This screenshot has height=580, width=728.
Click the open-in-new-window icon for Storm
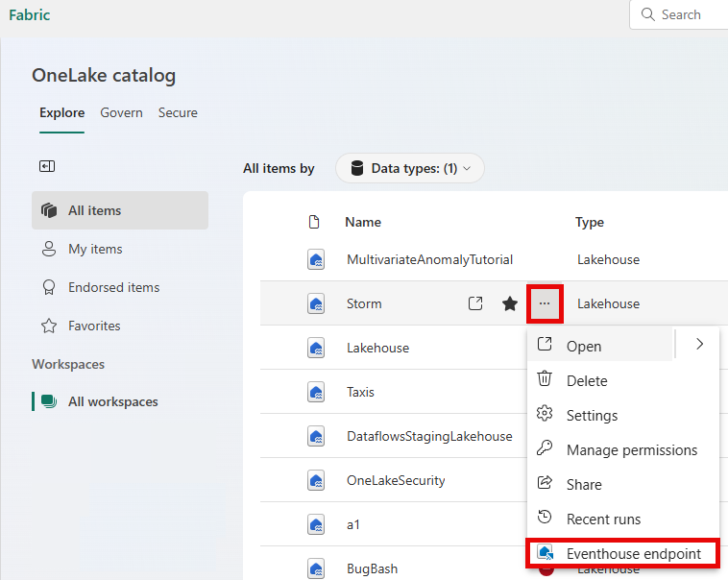click(x=475, y=303)
